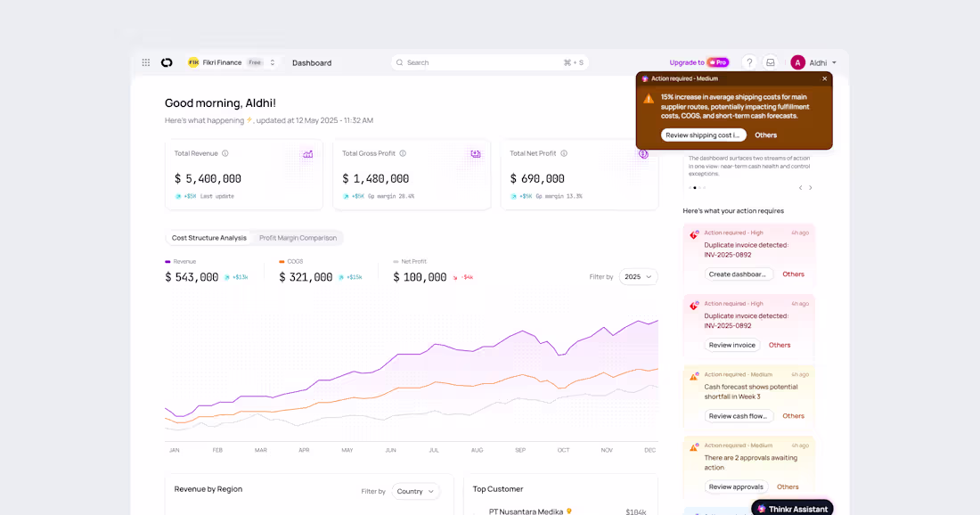Screen dimensions: 980x515
Task: Click the $ 543,000 revenue figure
Action: (192, 277)
